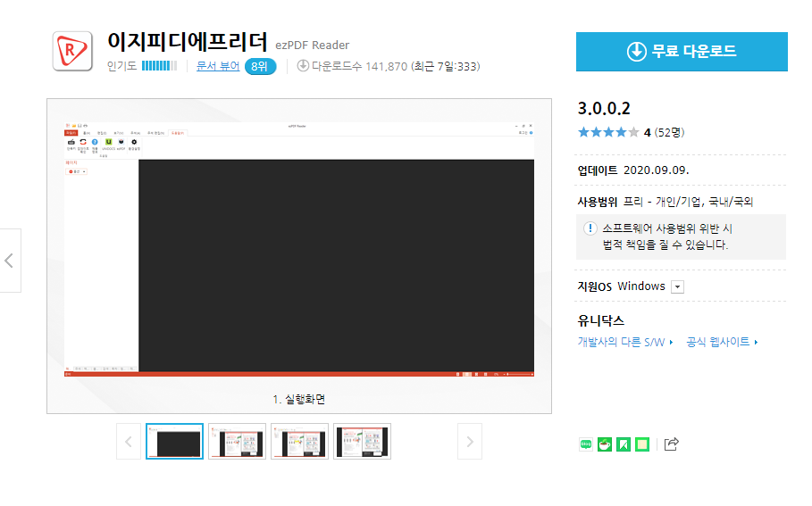Open 개발사의 다른 S/W link
Image resolution: width=812 pixels, height=506 pixels.
625,342
